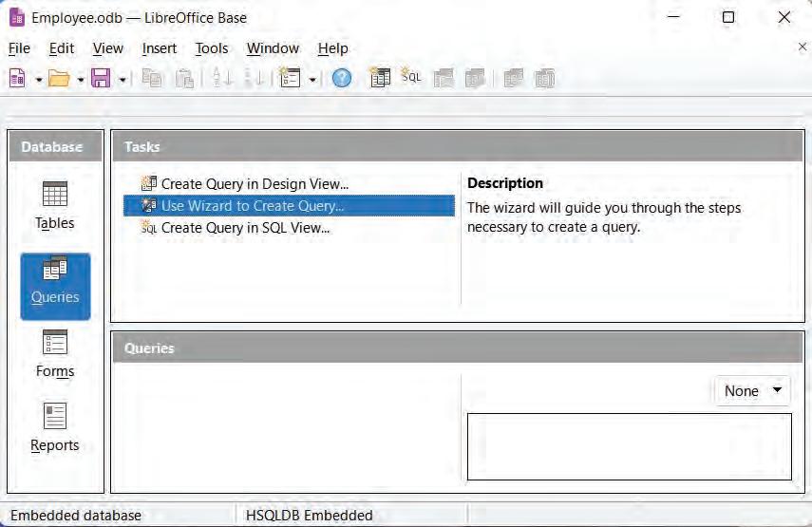Open the Insert menu
Image resolution: width=812 pixels, height=527 pixels.
tap(160, 48)
